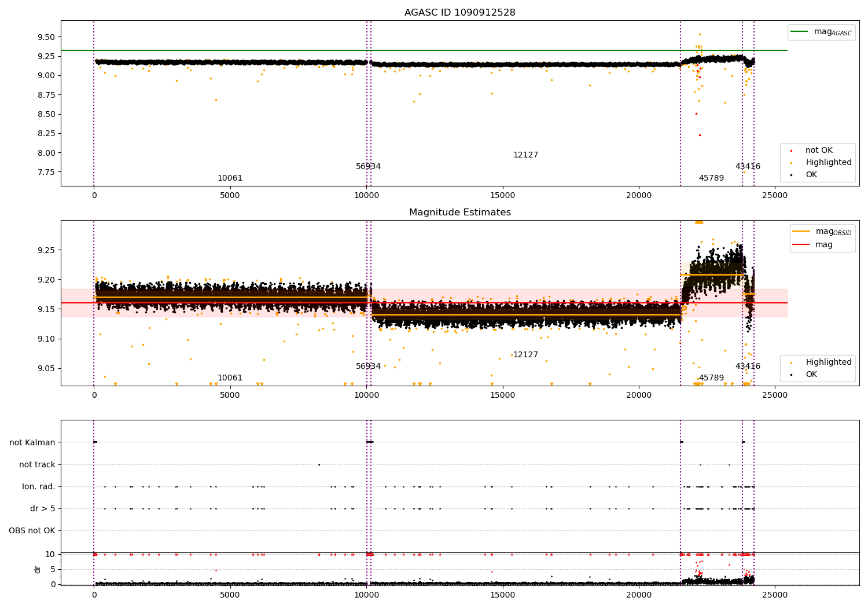This screenshot has width=868, height=608.
Task: Click the 8.50 y-axis tick in top panel
Action: pos(46,114)
